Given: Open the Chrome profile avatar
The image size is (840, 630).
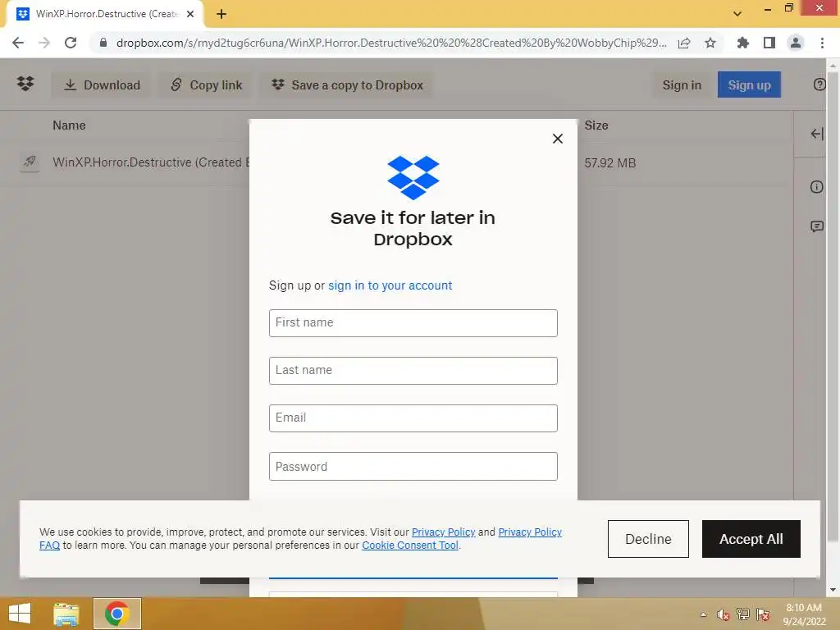Looking at the screenshot, I should coord(796,43).
